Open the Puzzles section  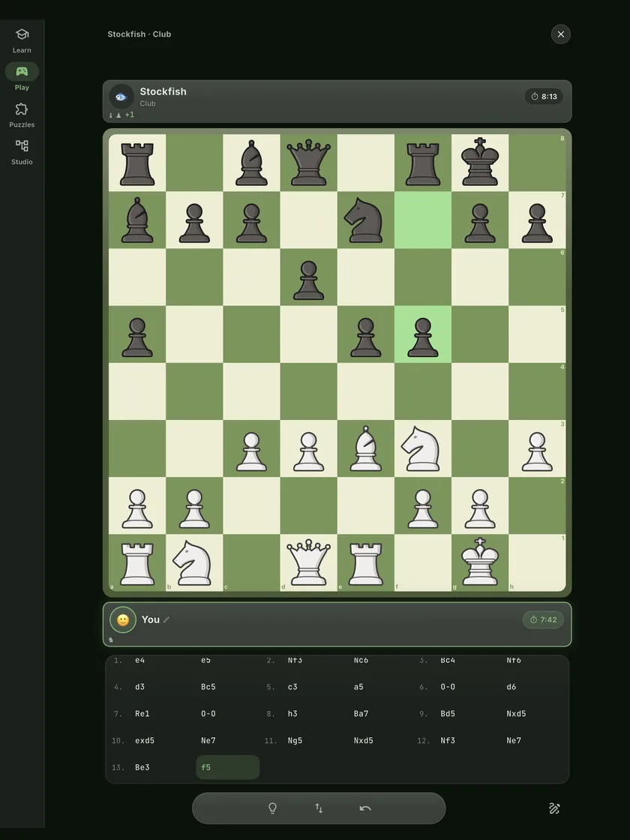click(x=22, y=115)
